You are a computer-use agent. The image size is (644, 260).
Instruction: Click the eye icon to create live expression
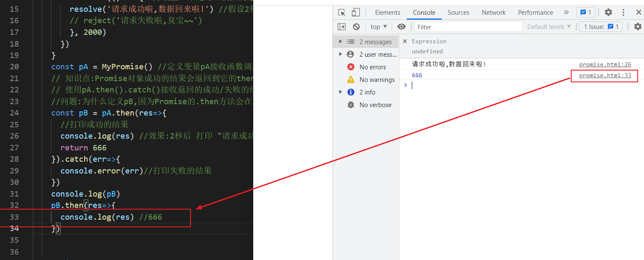(x=401, y=26)
